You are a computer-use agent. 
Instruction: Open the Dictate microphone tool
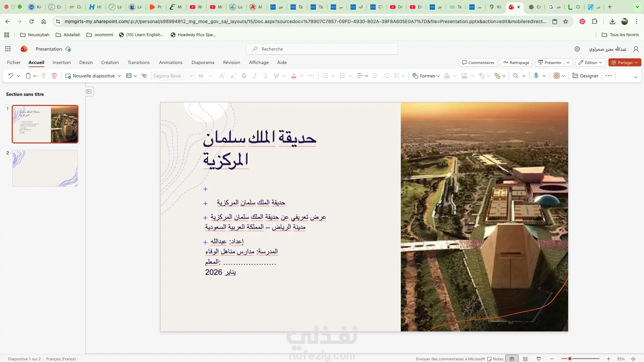[536, 76]
